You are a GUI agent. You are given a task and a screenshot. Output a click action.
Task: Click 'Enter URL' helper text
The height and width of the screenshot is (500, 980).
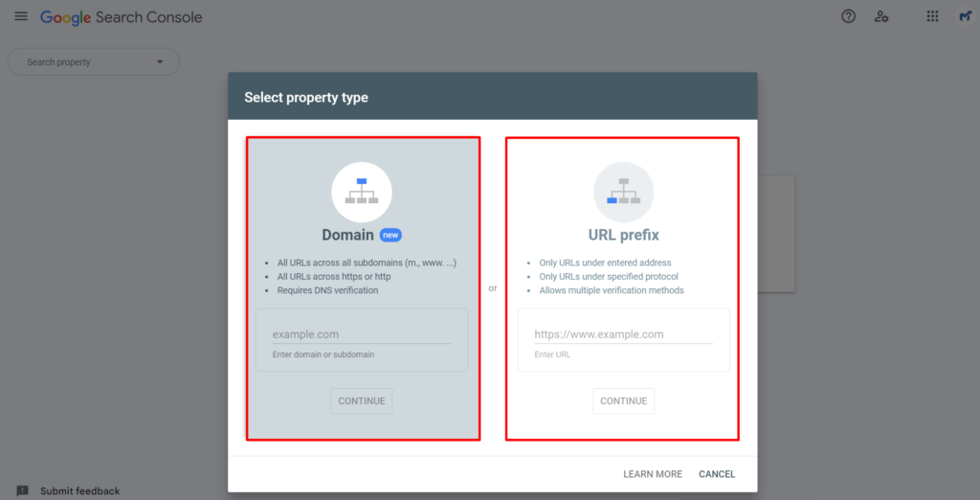552,354
